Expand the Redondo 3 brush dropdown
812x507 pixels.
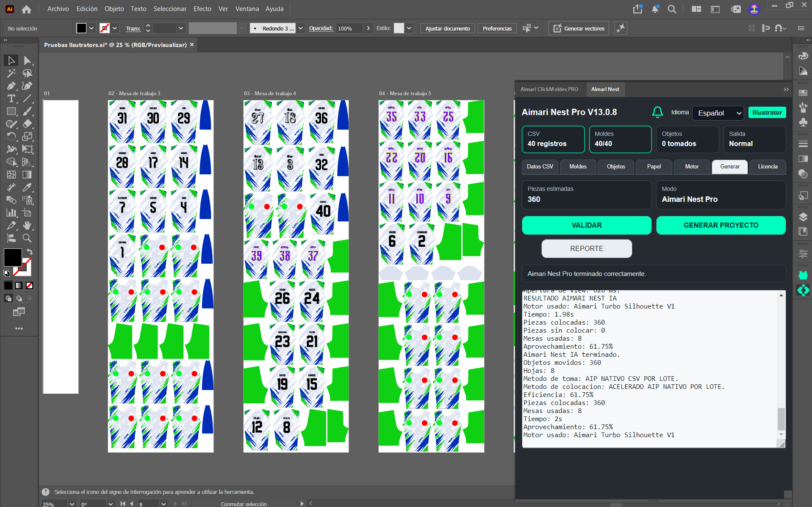[301, 28]
